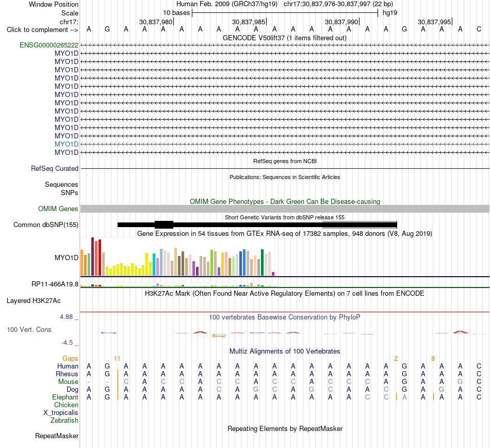
Task: Click the '10 bases' scale bar label
Action: [x=176, y=13]
